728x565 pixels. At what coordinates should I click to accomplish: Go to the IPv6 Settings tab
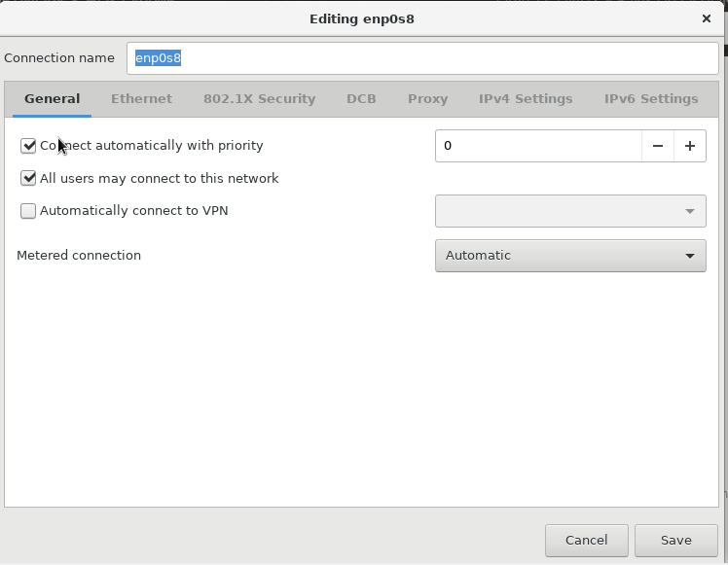coord(651,99)
